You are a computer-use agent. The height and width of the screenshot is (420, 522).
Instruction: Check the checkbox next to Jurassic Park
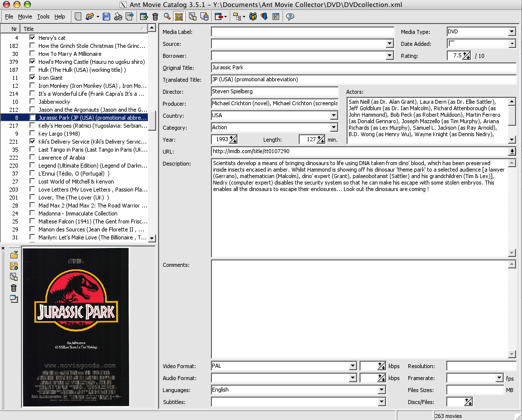click(32, 118)
